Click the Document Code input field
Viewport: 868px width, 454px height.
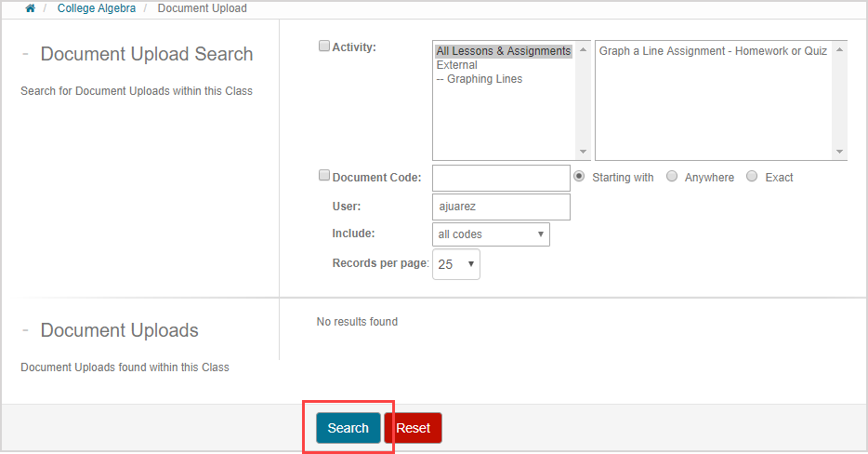(x=501, y=178)
